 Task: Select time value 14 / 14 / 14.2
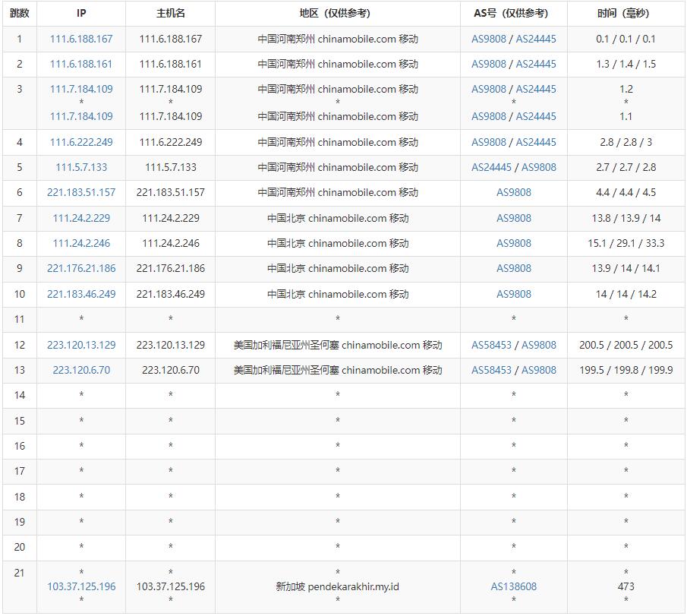coord(626,294)
